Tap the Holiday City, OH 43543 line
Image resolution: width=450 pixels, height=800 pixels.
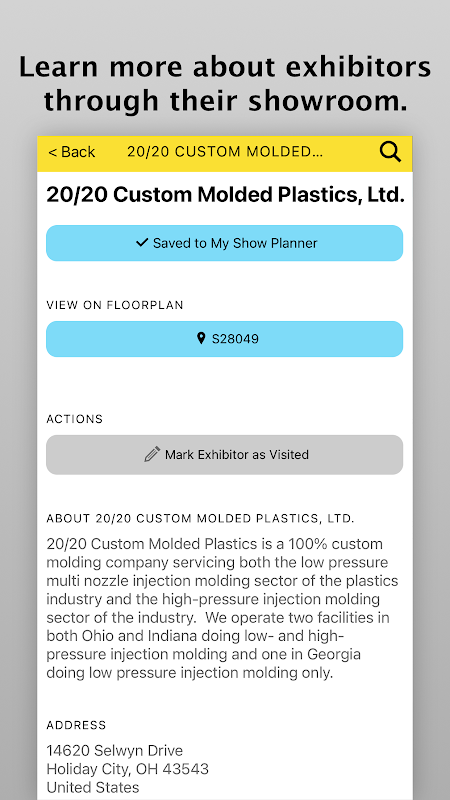click(128, 769)
